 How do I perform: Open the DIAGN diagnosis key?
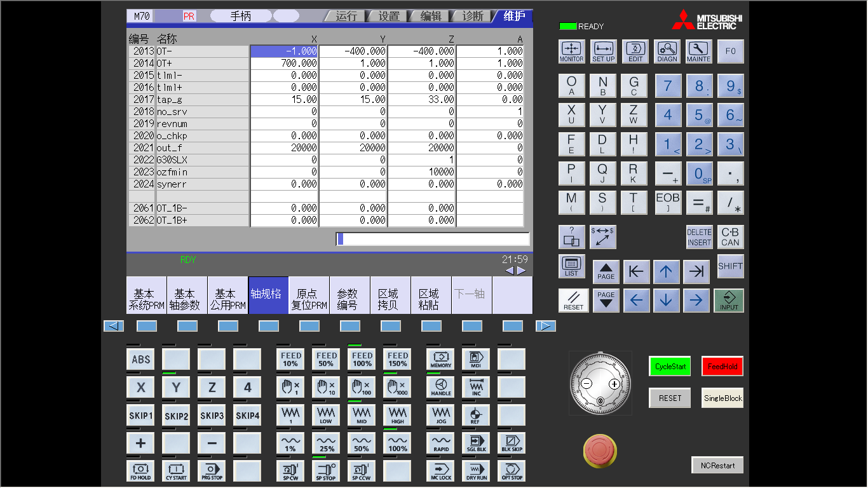pos(667,51)
